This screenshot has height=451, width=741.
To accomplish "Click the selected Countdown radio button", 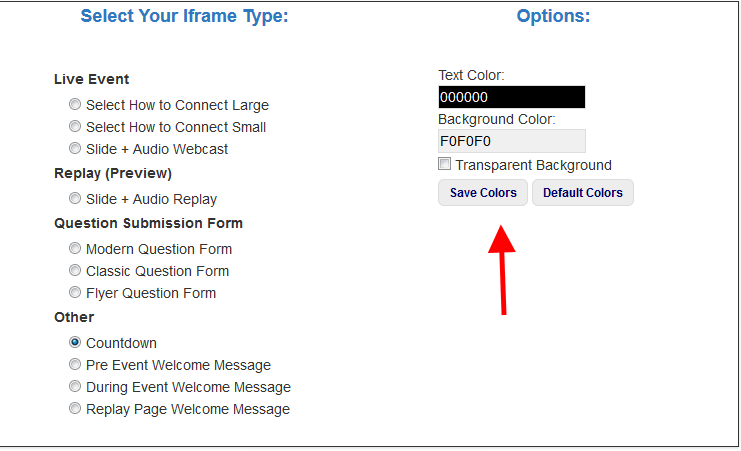I will point(75,342).
